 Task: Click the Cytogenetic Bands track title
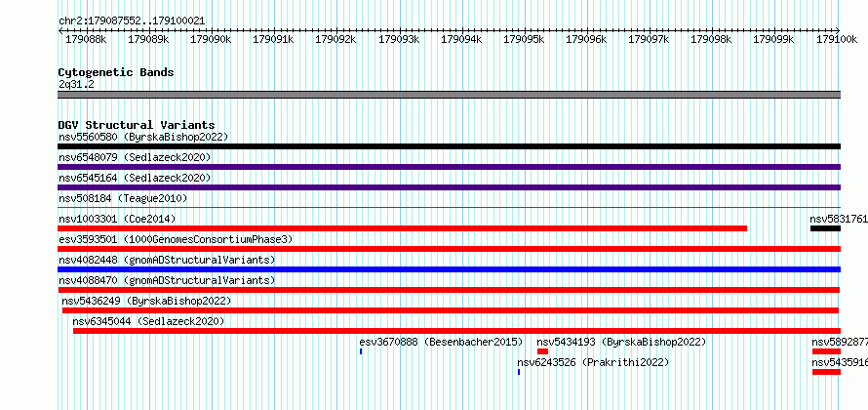116,72
